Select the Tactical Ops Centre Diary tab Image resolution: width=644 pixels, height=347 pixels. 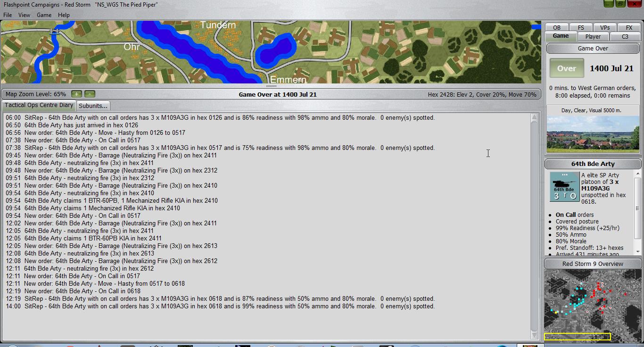39,105
